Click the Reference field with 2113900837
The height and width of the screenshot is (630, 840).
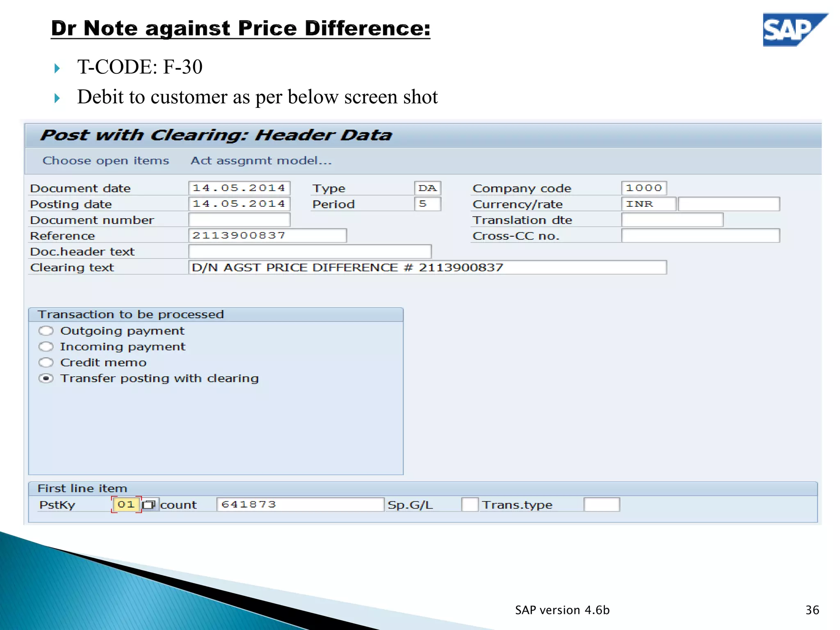point(267,235)
